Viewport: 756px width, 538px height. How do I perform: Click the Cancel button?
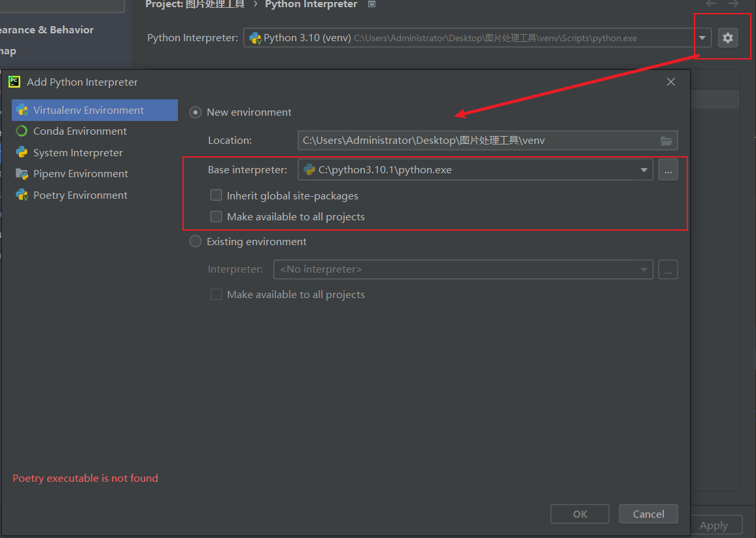pyautogui.click(x=649, y=514)
